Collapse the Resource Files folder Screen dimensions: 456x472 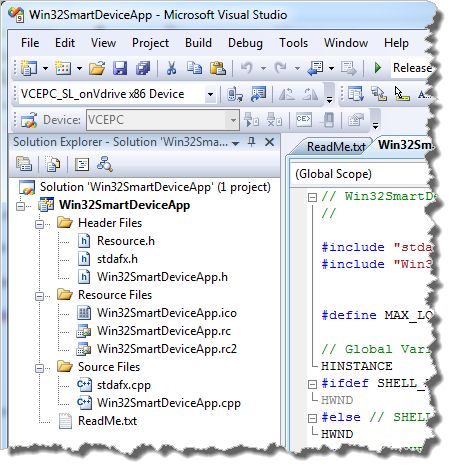pyautogui.click(x=39, y=296)
